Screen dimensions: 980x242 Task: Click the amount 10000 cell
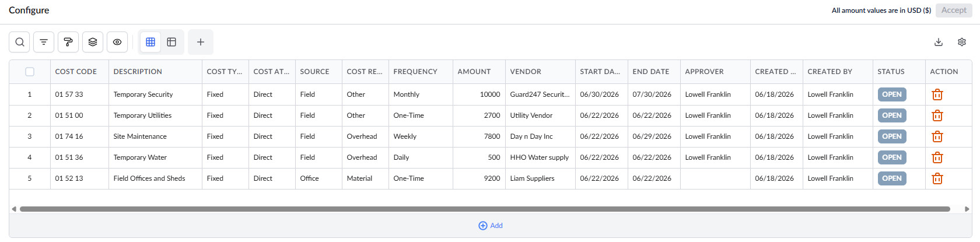point(479,94)
